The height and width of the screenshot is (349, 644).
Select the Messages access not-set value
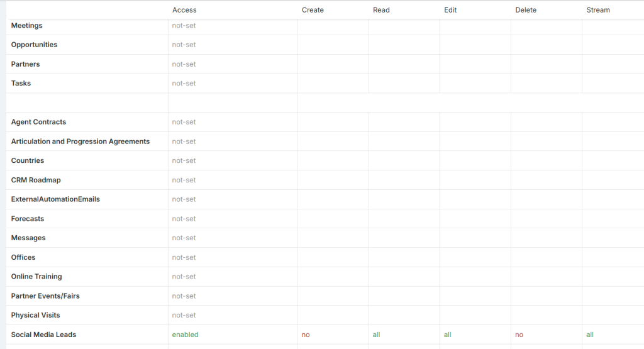[184, 238]
